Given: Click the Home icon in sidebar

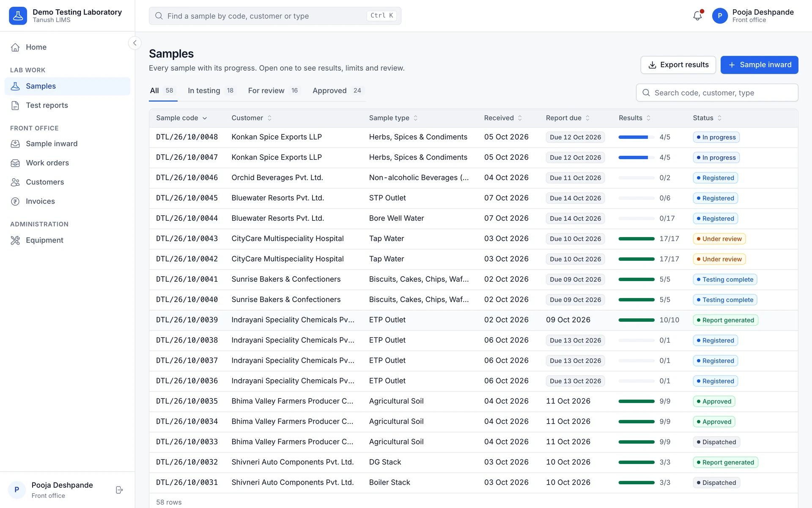Looking at the screenshot, I should click(15, 47).
